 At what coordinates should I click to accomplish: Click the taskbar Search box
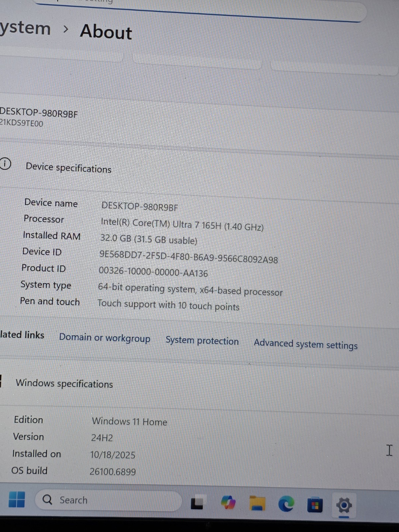(109, 500)
